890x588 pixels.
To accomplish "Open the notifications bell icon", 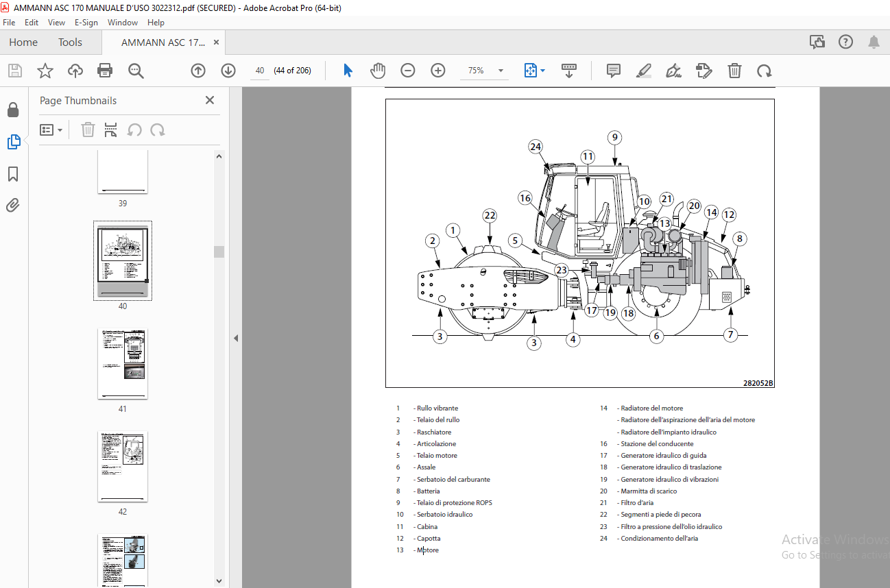I will (x=874, y=42).
